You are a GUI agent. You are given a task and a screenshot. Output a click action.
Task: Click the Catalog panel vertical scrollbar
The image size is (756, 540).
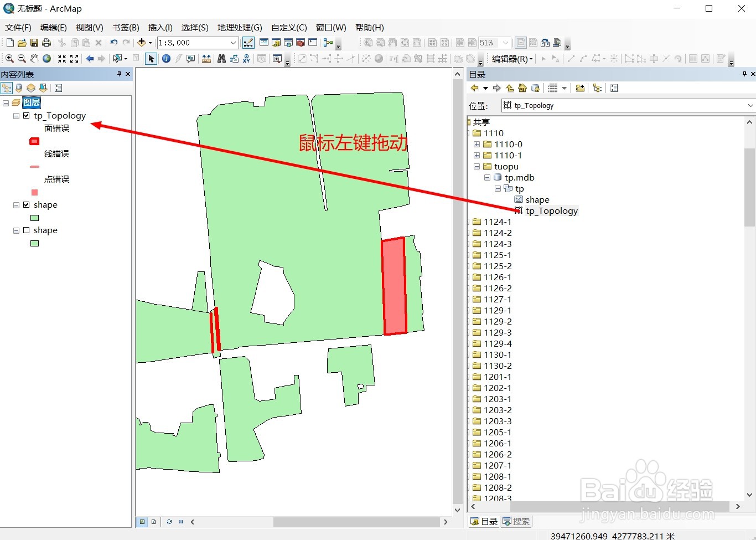[x=750, y=187]
